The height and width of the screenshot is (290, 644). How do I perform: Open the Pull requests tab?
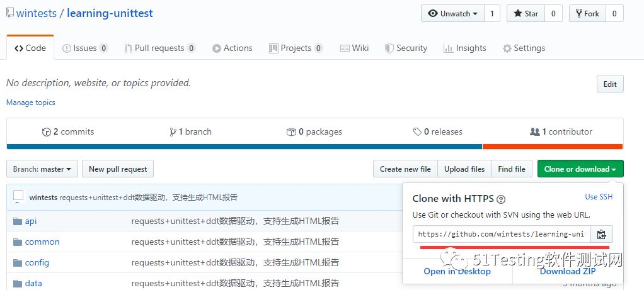[160, 48]
